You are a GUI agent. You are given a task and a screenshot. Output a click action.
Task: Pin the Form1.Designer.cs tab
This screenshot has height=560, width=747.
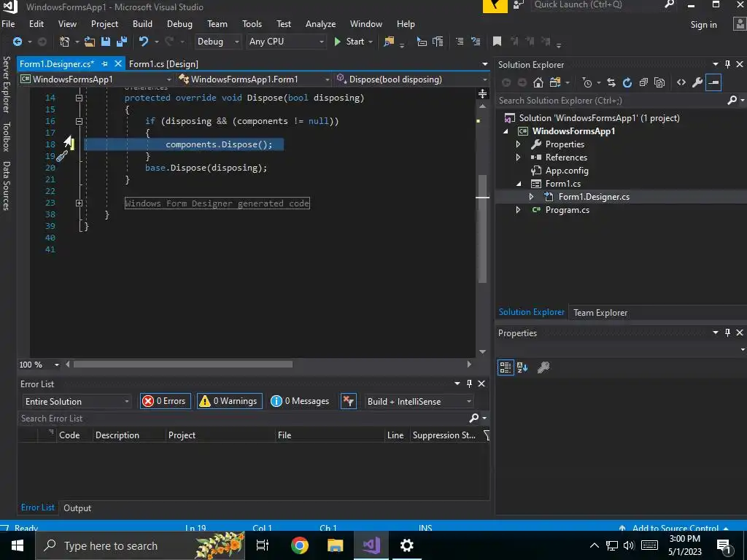coord(104,64)
